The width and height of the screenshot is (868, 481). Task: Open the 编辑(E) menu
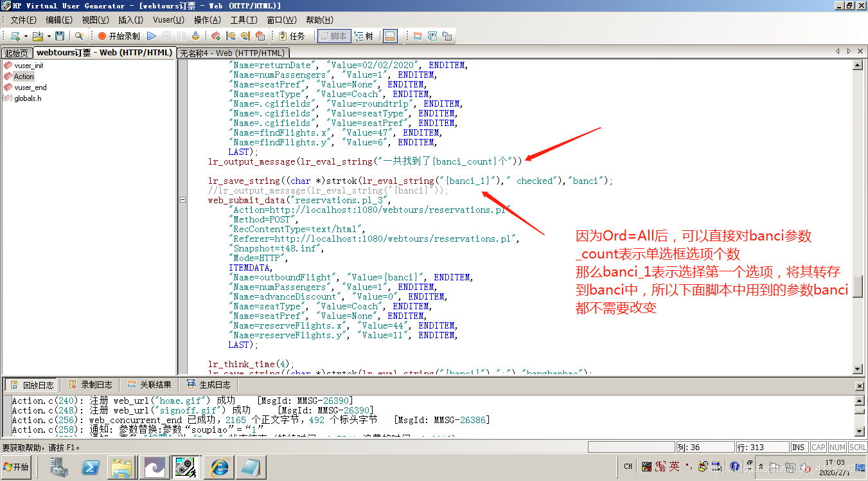pos(59,20)
